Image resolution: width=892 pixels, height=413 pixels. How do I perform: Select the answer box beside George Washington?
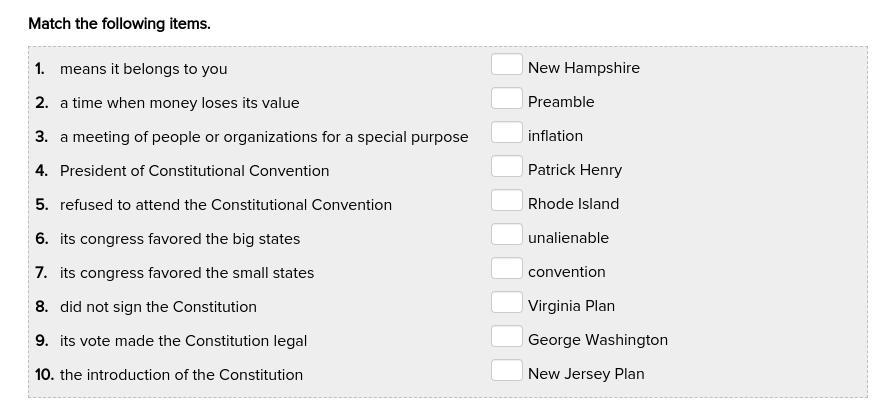506,336
